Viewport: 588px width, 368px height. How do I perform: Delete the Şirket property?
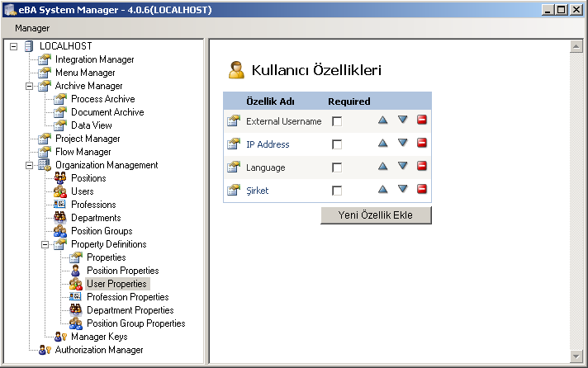tap(422, 189)
